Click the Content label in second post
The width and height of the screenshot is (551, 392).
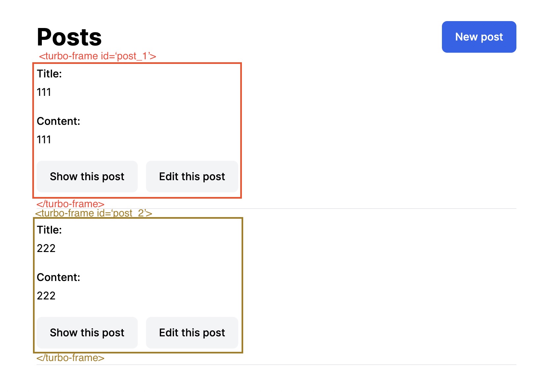point(58,277)
